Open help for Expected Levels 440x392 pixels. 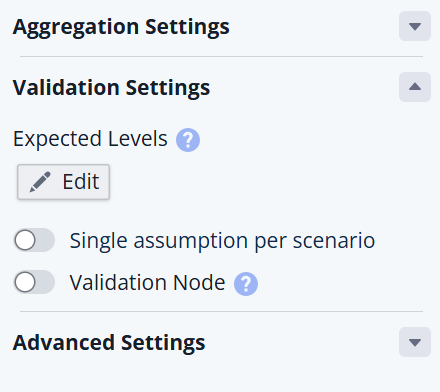[x=188, y=140]
